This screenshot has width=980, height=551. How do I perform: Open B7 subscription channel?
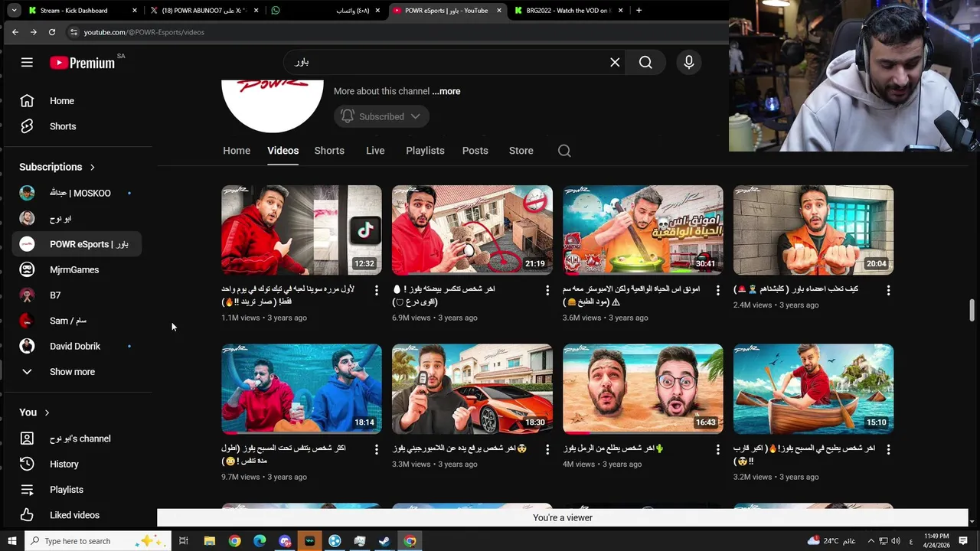(x=77, y=295)
